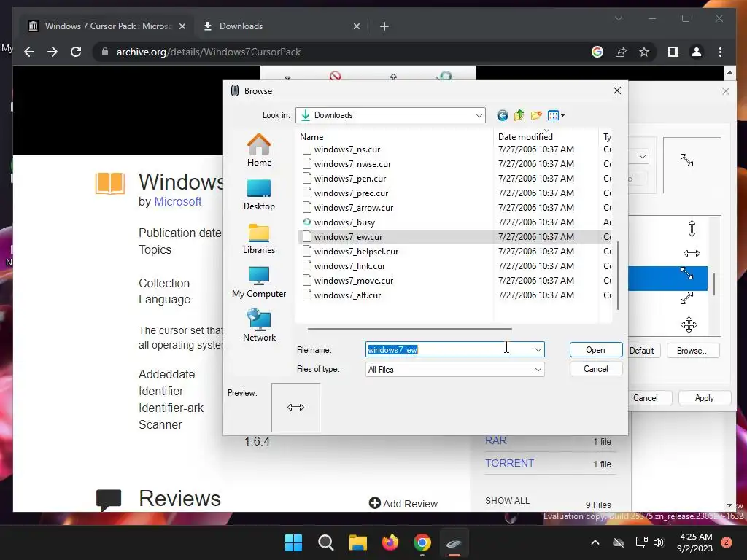Select file windows7_link.cur
The width and height of the screenshot is (747, 560).
[349, 266]
